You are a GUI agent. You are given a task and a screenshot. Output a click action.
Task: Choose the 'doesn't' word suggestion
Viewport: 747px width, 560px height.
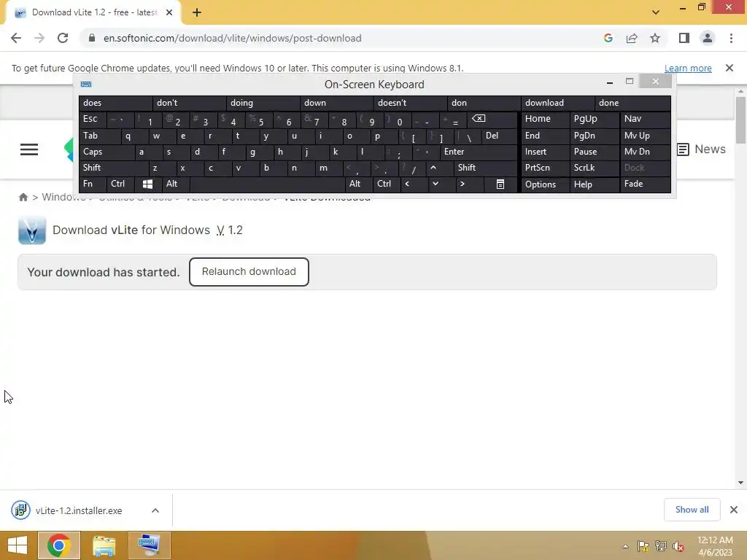click(410, 103)
